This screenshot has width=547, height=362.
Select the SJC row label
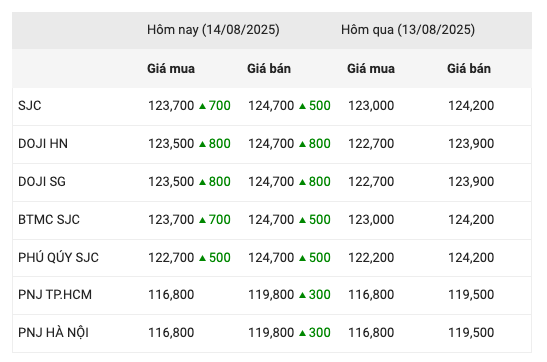30,106
